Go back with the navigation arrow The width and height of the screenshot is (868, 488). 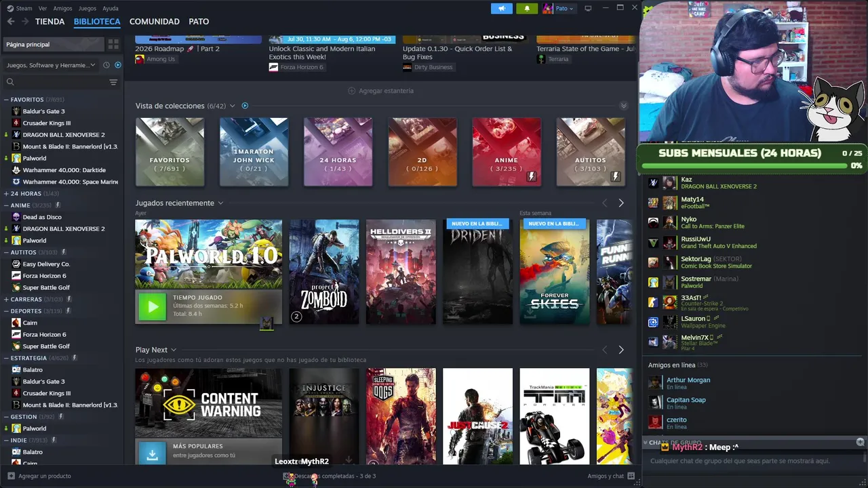point(11,22)
